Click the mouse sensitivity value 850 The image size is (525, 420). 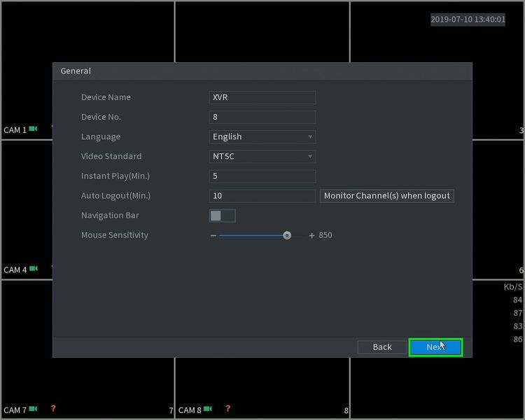point(325,235)
